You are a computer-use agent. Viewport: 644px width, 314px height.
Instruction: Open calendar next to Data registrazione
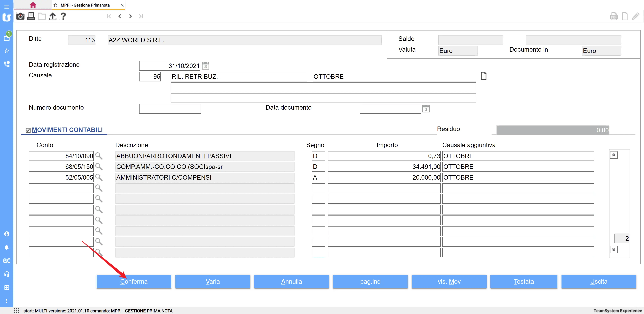205,66
